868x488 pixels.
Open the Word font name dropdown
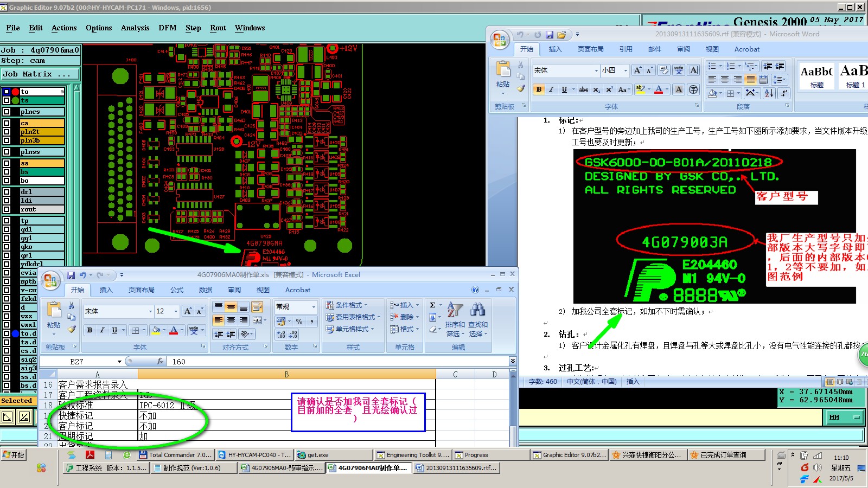click(x=596, y=70)
